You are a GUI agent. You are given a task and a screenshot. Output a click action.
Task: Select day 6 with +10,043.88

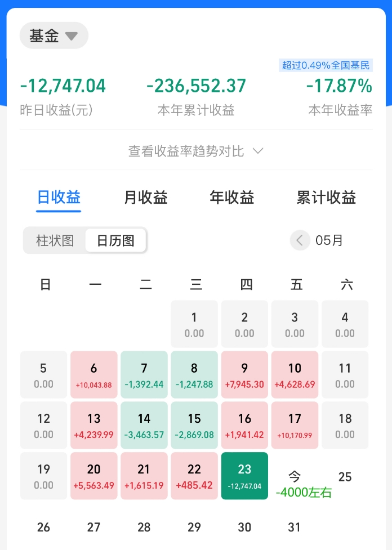(x=93, y=374)
